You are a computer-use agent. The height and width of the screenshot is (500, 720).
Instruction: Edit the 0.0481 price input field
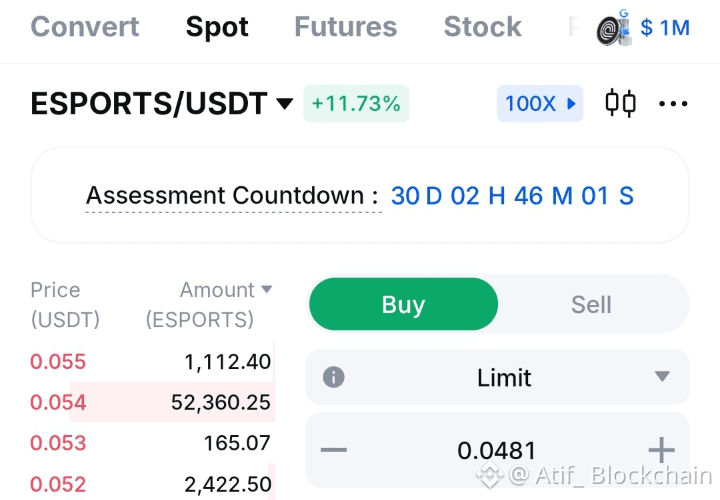point(497,450)
